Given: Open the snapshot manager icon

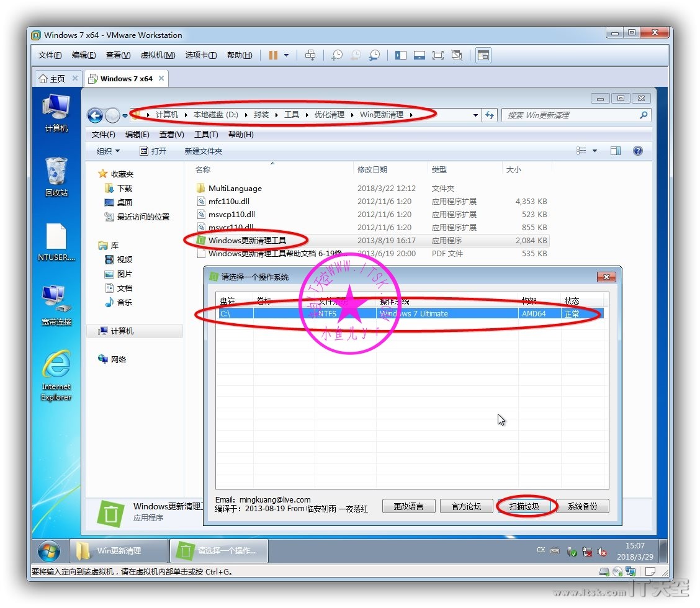Looking at the screenshot, I should click(374, 55).
